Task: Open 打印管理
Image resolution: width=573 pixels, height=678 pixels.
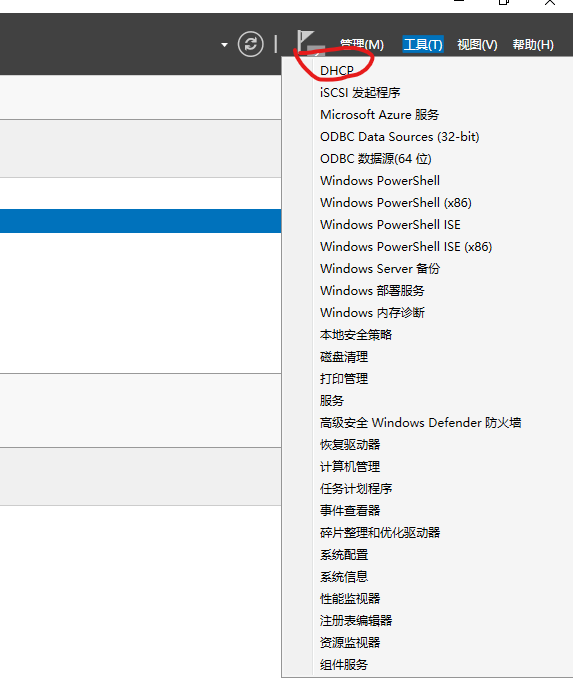Action: (344, 378)
